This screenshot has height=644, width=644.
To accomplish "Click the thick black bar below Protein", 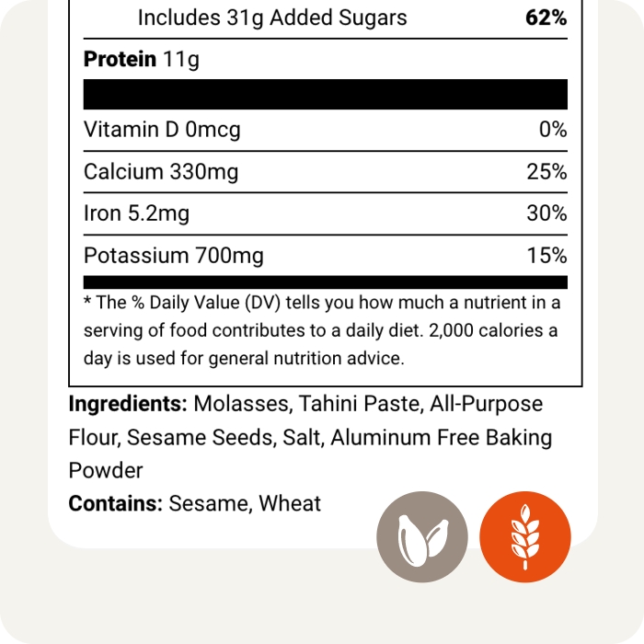I will [x=326, y=95].
